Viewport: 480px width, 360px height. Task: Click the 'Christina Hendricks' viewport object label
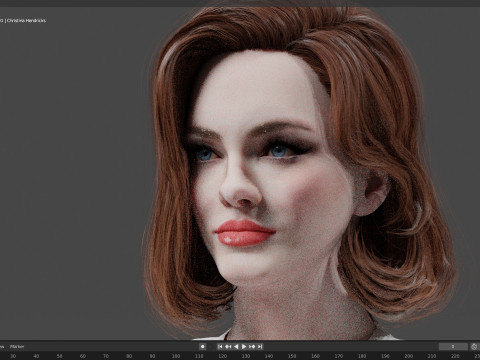(x=26, y=21)
